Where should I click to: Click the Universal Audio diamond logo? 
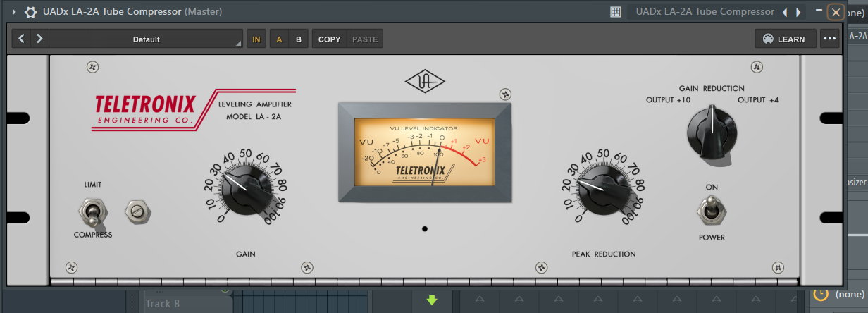click(425, 82)
